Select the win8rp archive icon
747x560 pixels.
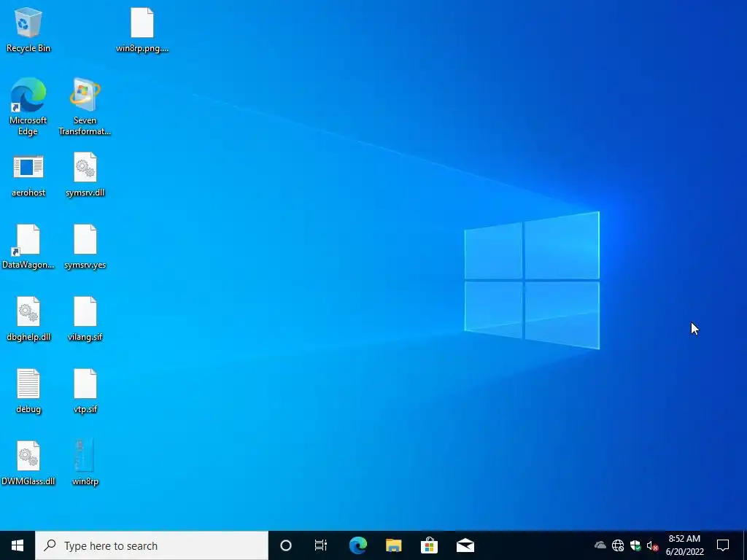85,464
